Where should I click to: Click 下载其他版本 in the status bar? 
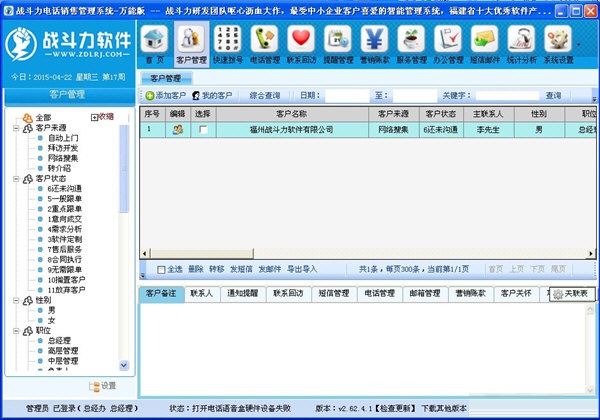pyautogui.click(x=444, y=409)
